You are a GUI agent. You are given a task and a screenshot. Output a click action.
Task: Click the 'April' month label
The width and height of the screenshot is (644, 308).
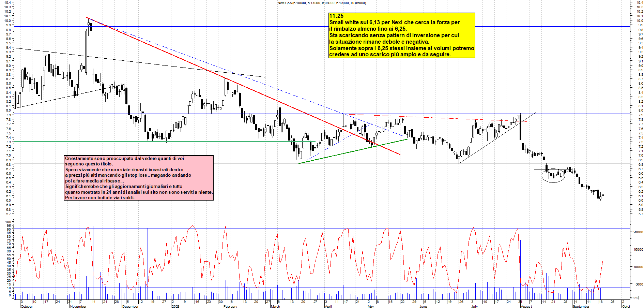pyautogui.click(x=328, y=306)
